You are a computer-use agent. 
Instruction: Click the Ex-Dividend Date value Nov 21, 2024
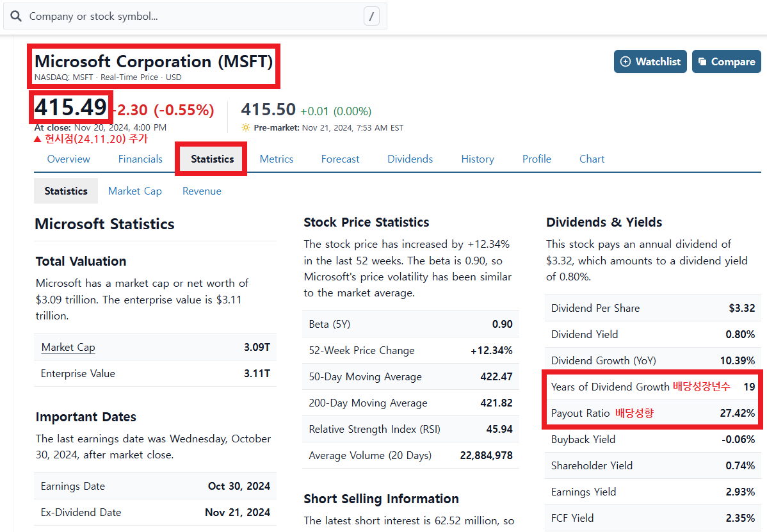tap(238, 512)
